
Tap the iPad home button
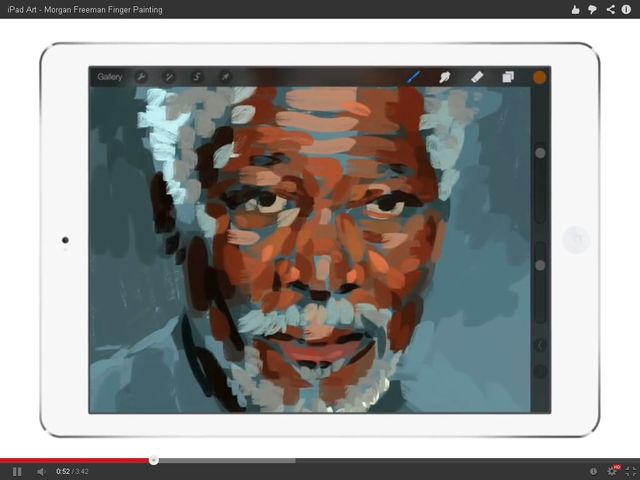[576, 240]
